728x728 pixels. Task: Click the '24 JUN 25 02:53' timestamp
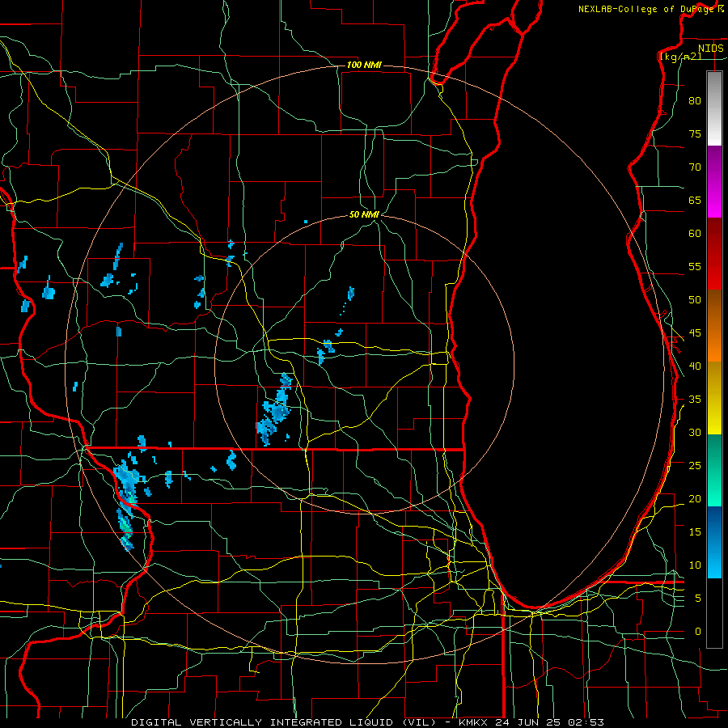click(549, 722)
